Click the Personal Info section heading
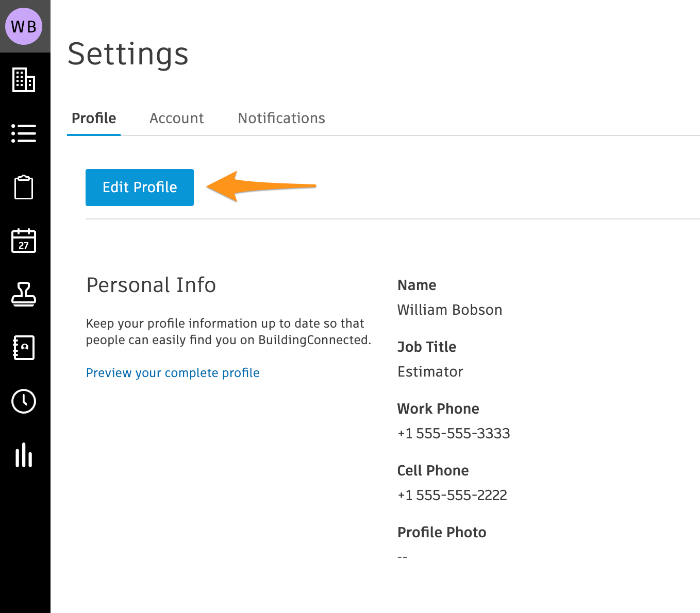Image resolution: width=700 pixels, height=613 pixels. pos(151,285)
